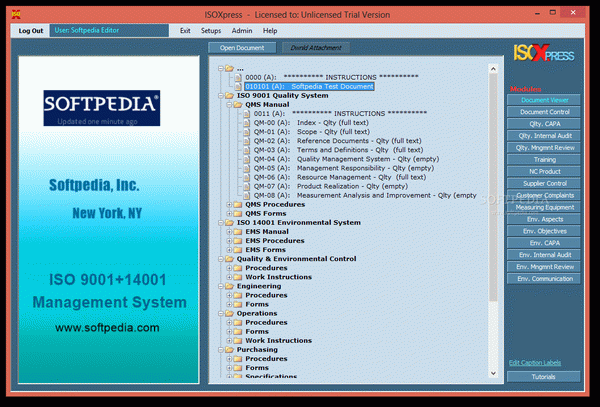Click the folder icon of Engineering
Image resolution: width=600 pixels, height=407 pixels.
(230, 286)
